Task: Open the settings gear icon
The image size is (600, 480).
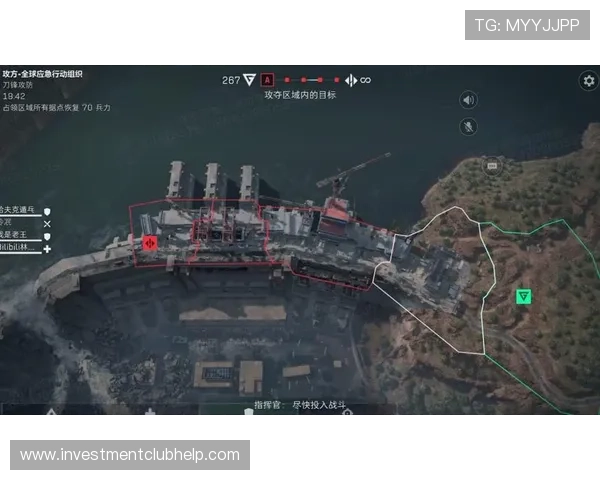Action: pyautogui.click(x=588, y=80)
